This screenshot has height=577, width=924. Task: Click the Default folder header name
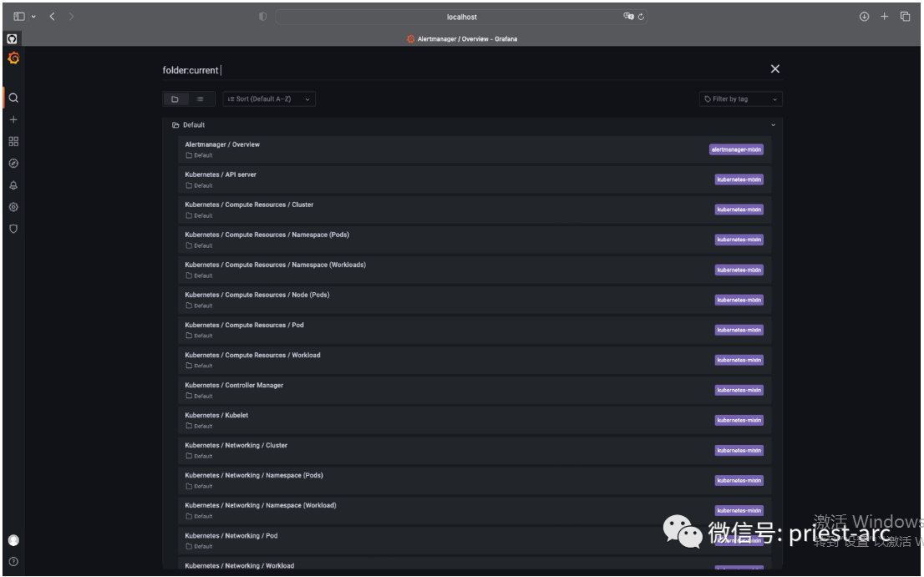click(x=194, y=124)
